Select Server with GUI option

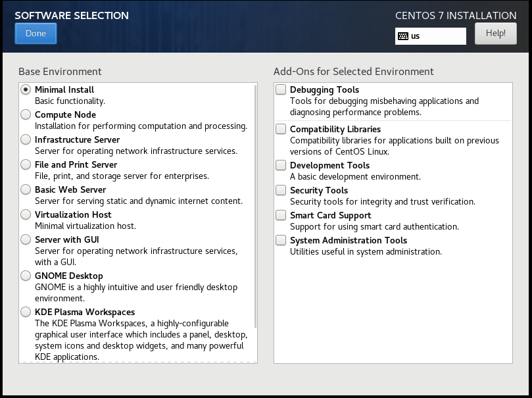[26, 239]
